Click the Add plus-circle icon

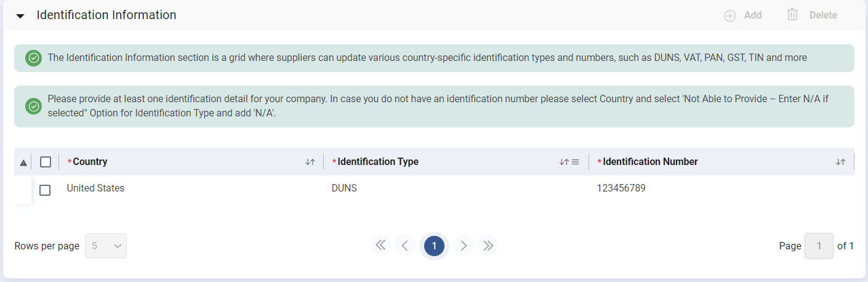pyautogui.click(x=730, y=16)
